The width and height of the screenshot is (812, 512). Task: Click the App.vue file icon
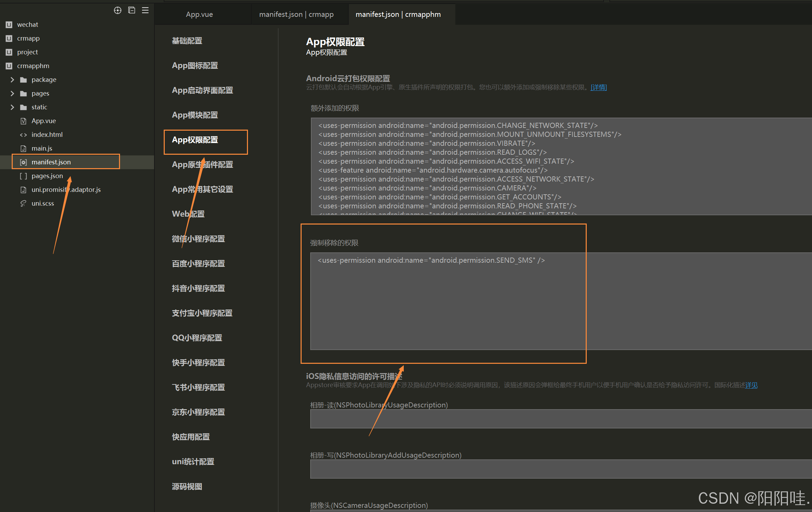23,121
